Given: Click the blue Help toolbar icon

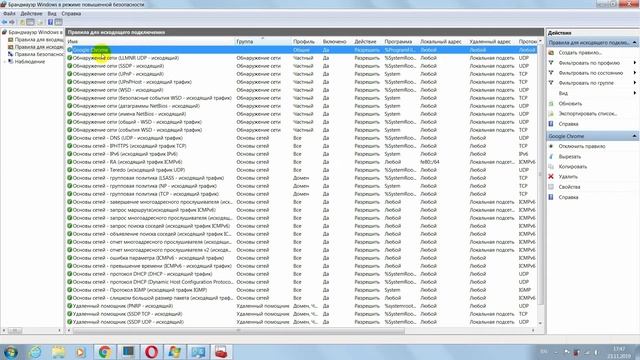Looking at the screenshot, I should [x=50, y=22].
